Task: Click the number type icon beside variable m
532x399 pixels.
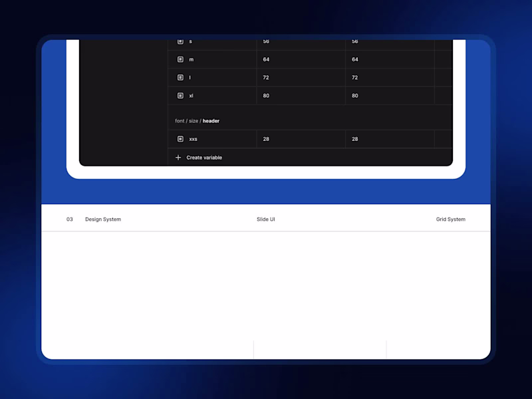Action: (x=180, y=59)
